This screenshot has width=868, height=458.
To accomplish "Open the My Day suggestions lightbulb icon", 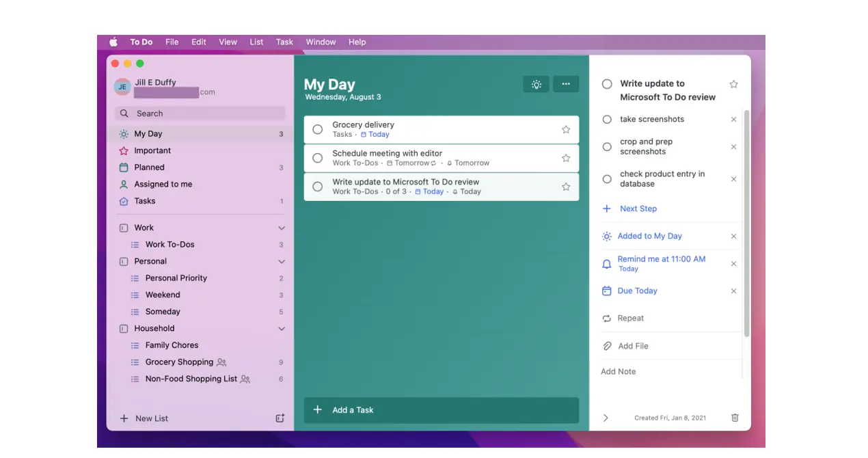I will [536, 84].
